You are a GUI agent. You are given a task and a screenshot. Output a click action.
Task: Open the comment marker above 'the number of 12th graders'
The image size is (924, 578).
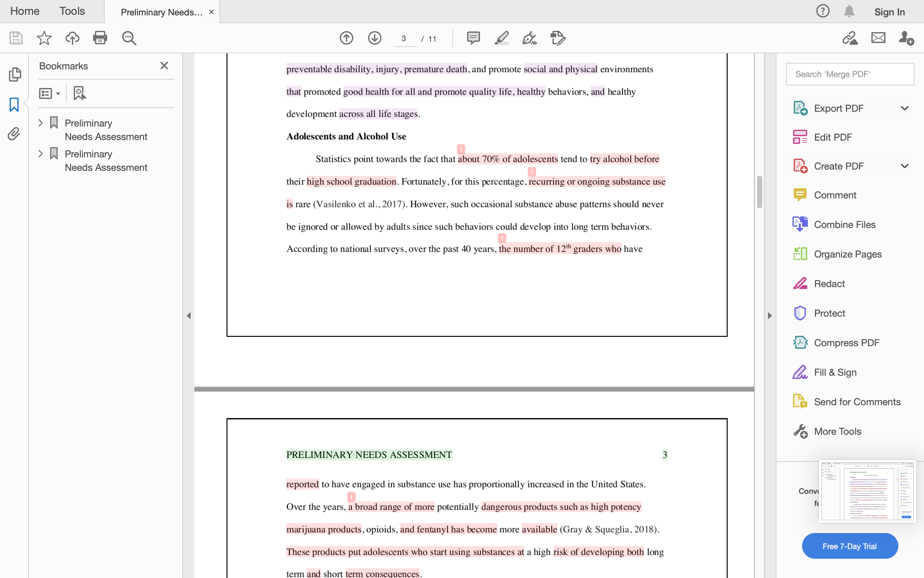point(502,238)
